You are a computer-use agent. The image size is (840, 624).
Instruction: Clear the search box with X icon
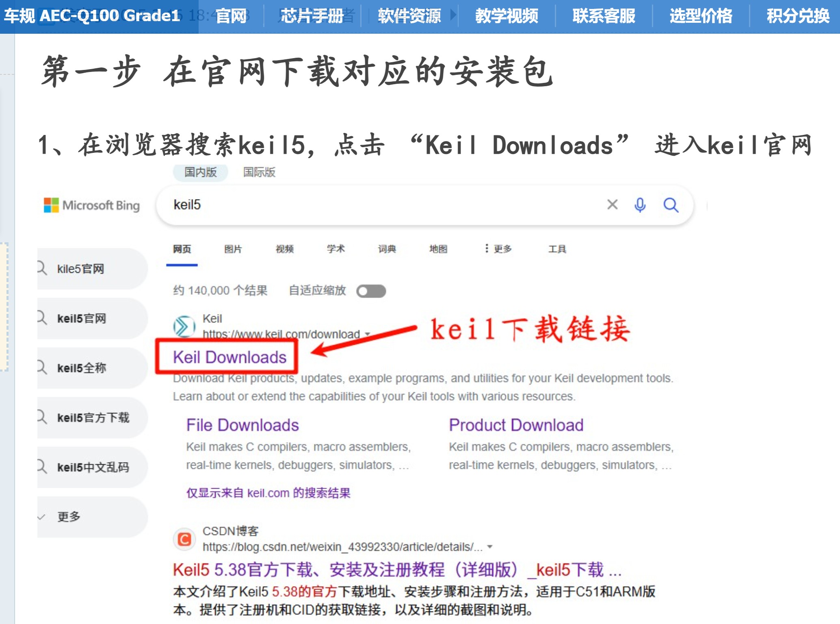pyautogui.click(x=612, y=204)
